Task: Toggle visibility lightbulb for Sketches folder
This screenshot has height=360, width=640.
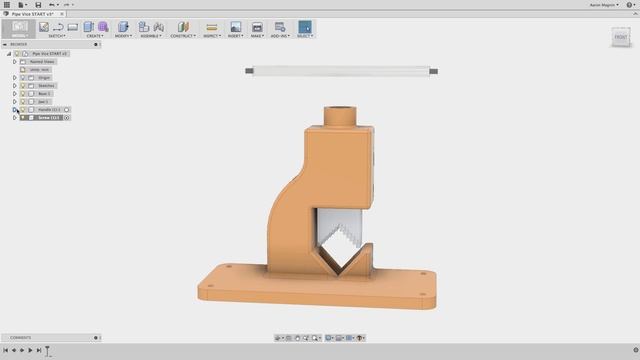Action: 23,86
